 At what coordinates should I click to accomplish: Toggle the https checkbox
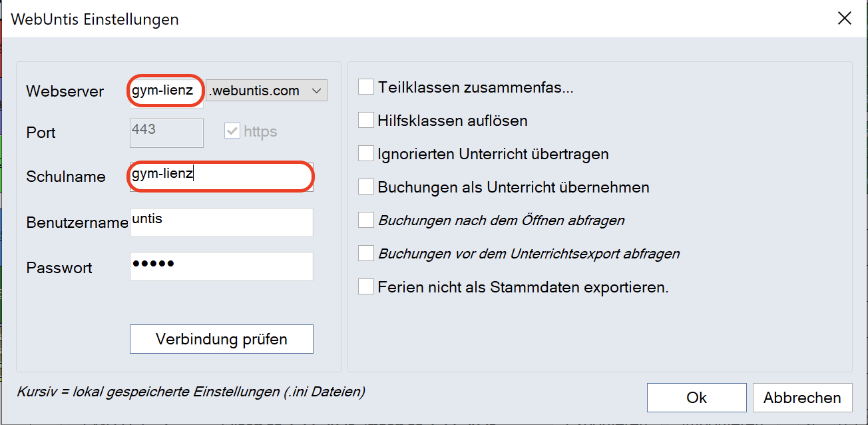[x=232, y=132]
